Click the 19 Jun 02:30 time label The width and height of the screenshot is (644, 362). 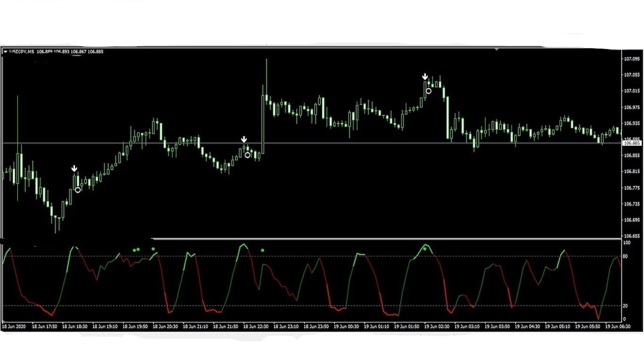coord(437,326)
